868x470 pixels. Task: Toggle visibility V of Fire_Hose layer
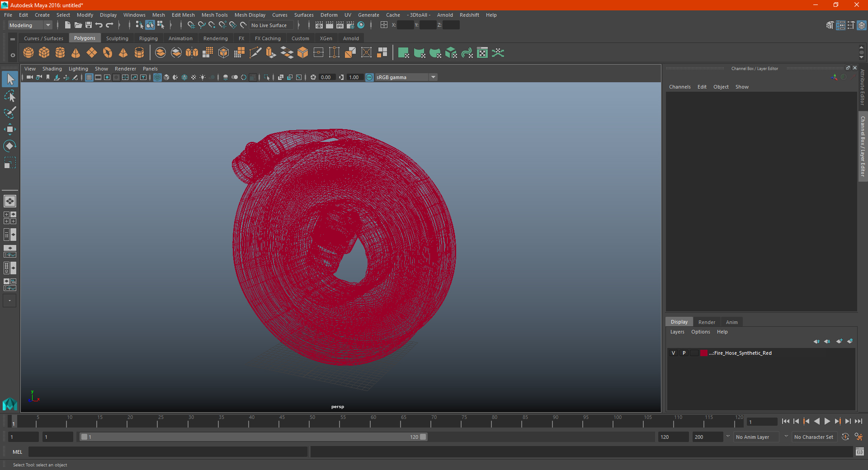pyautogui.click(x=674, y=353)
